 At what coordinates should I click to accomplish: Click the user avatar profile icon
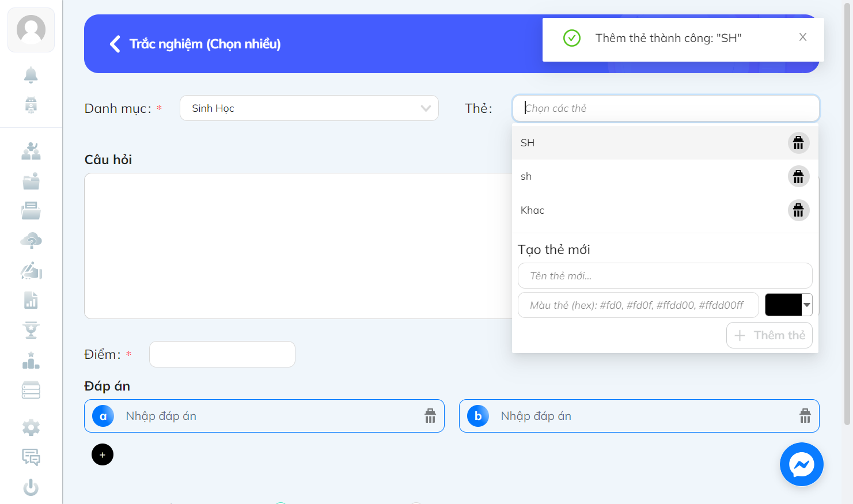[31, 29]
